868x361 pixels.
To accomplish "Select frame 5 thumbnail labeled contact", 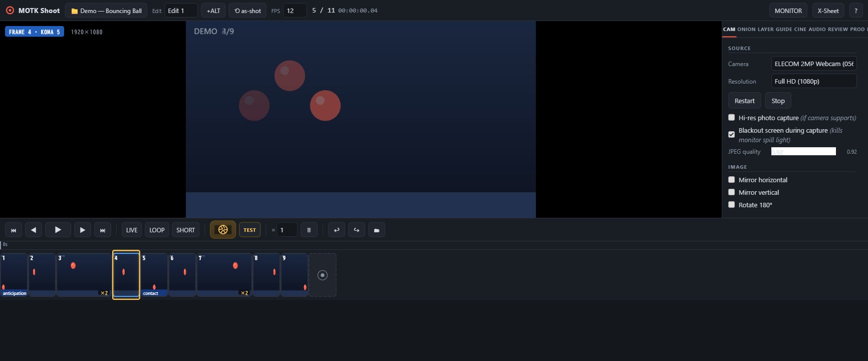I will pyautogui.click(x=154, y=275).
